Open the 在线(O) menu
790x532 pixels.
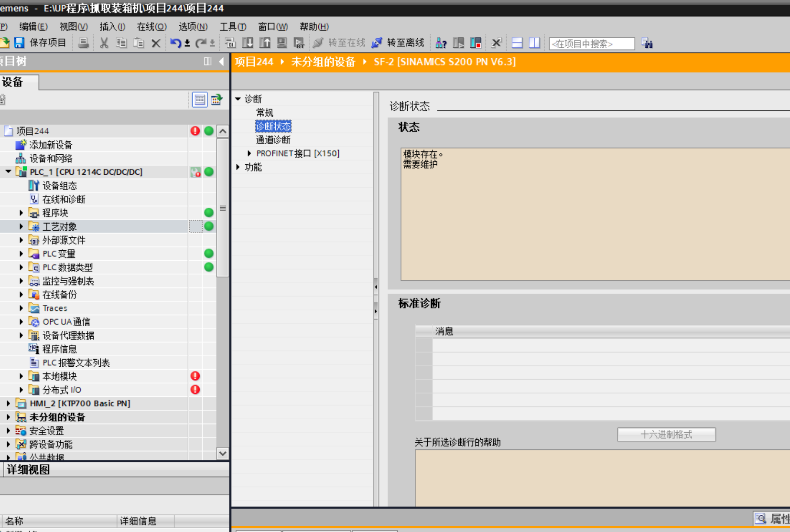coord(152,27)
